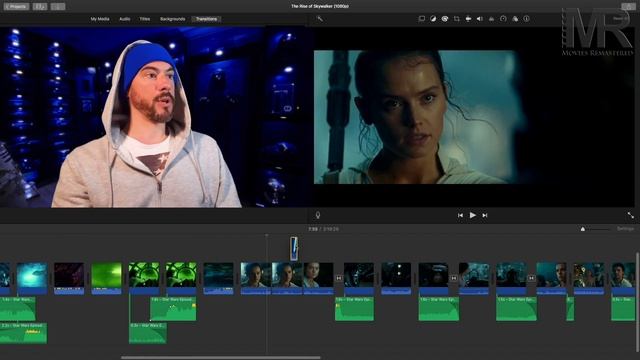Open the Backgrounds tab
Viewport: 640px width, 360px height.
pos(173,19)
